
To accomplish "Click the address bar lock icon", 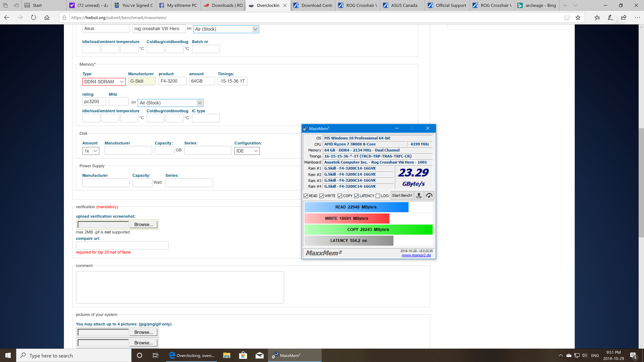I will tap(64, 17).
